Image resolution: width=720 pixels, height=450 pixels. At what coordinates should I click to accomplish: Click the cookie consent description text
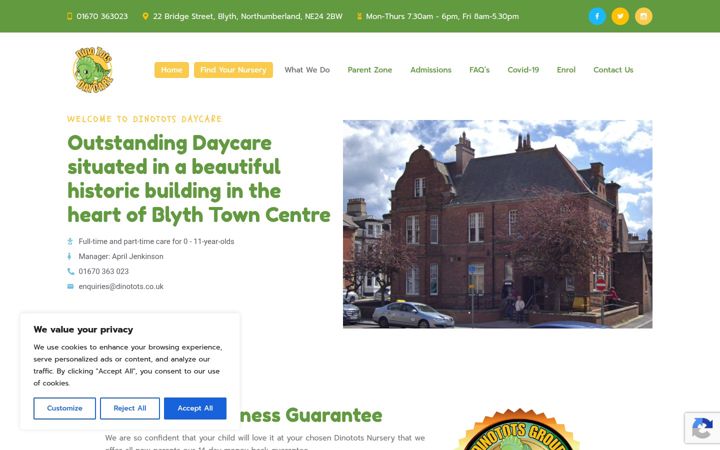128,365
